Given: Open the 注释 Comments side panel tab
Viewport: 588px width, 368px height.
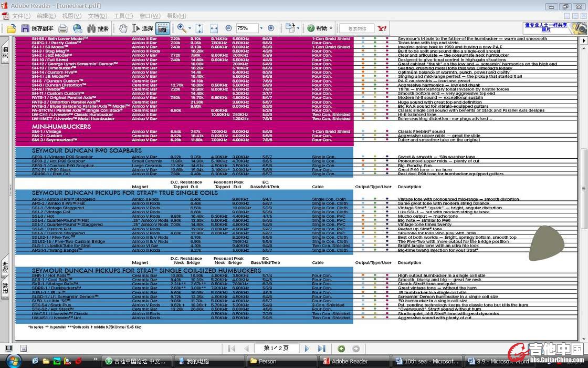Looking at the screenshot, I should coord(5,288).
